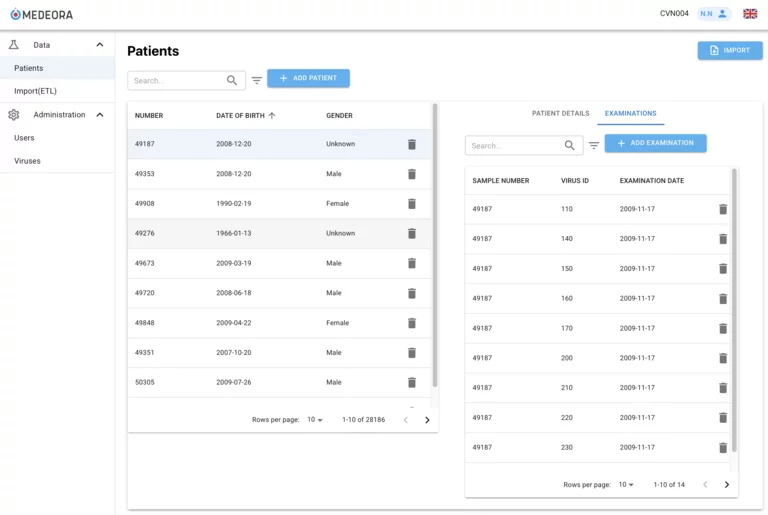The image size is (768, 515).
Task: Click the patients search magnifier icon
Action: [232, 80]
